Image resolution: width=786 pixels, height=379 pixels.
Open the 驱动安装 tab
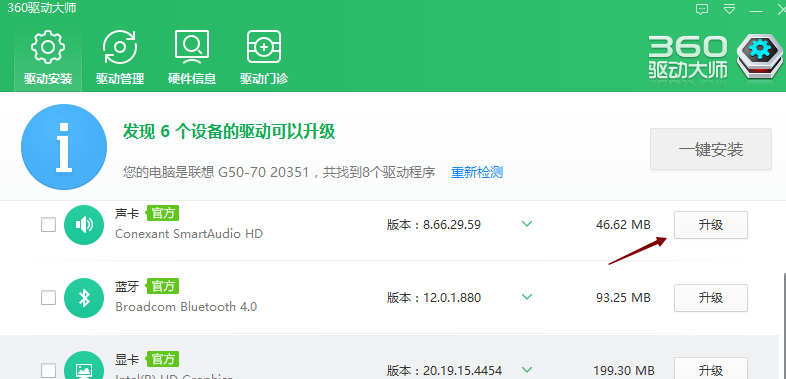pyautogui.click(x=48, y=57)
